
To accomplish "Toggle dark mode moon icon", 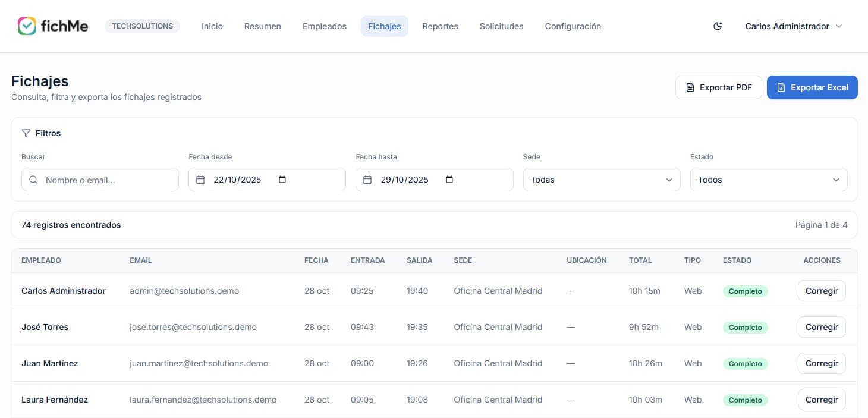I will coord(718,26).
